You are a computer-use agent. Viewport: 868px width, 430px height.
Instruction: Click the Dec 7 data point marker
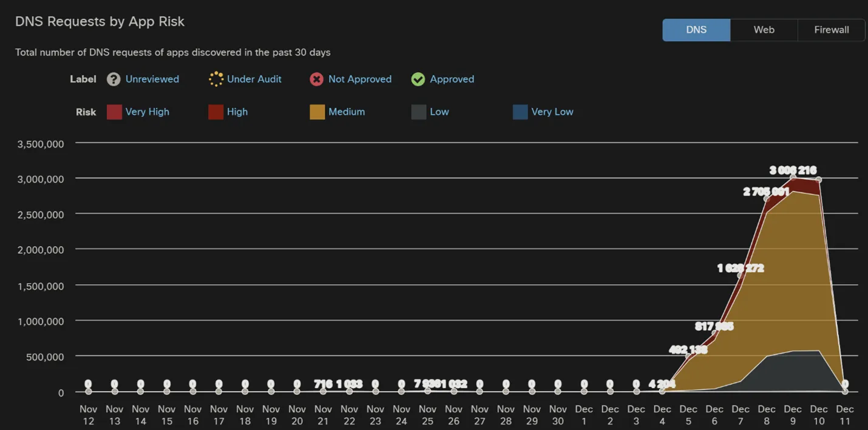(741, 276)
